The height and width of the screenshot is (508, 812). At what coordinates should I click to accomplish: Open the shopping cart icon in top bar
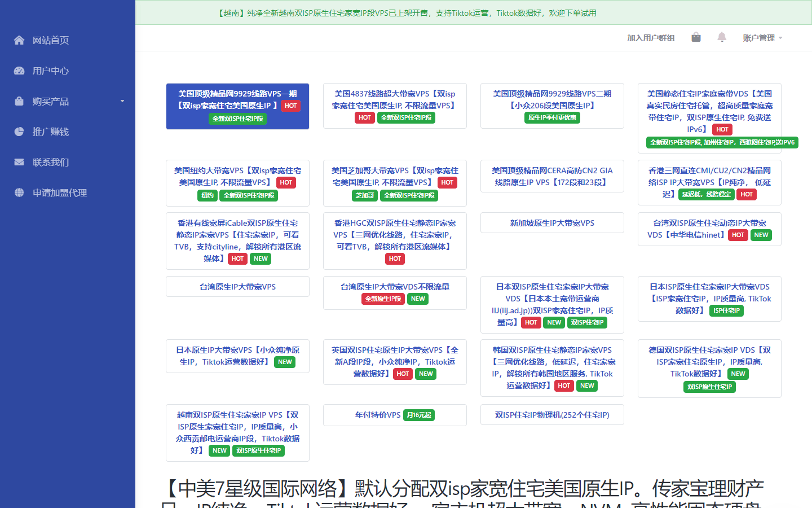click(x=696, y=37)
